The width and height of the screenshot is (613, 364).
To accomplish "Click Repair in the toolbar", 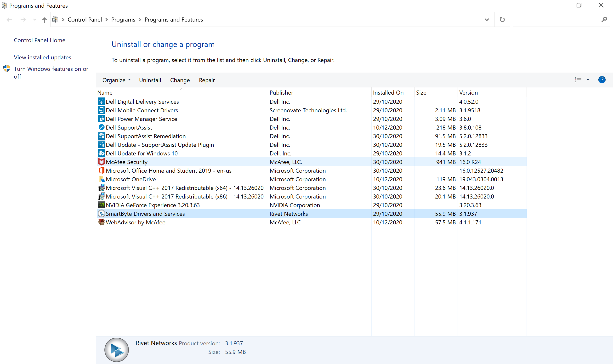I will pyautogui.click(x=207, y=80).
